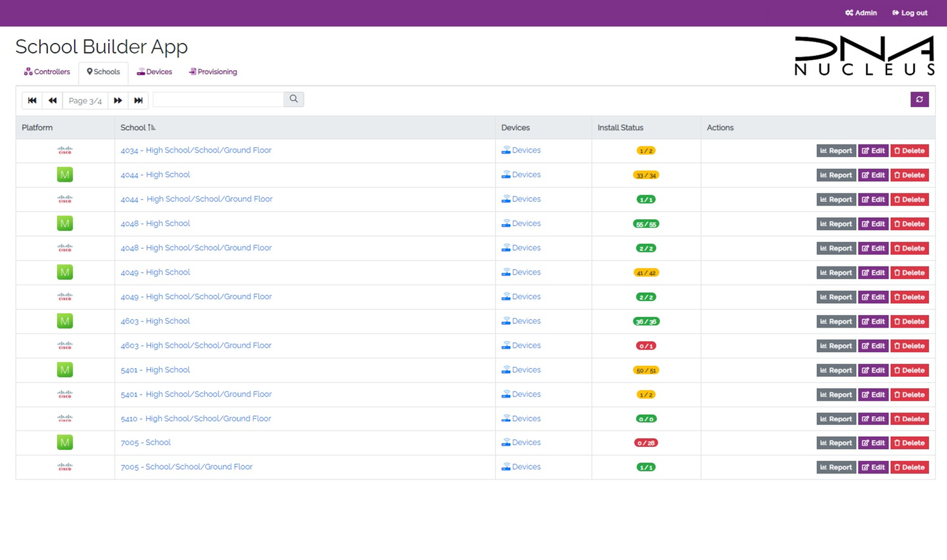Jump to the last page of schools
Viewport: 947px width, 560px height.
click(138, 100)
